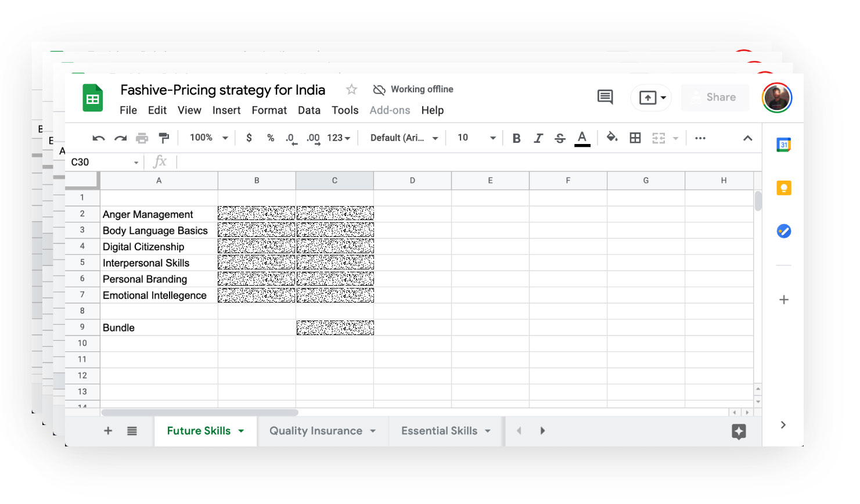
Task: Toggle bold formatting
Action: coord(516,138)
